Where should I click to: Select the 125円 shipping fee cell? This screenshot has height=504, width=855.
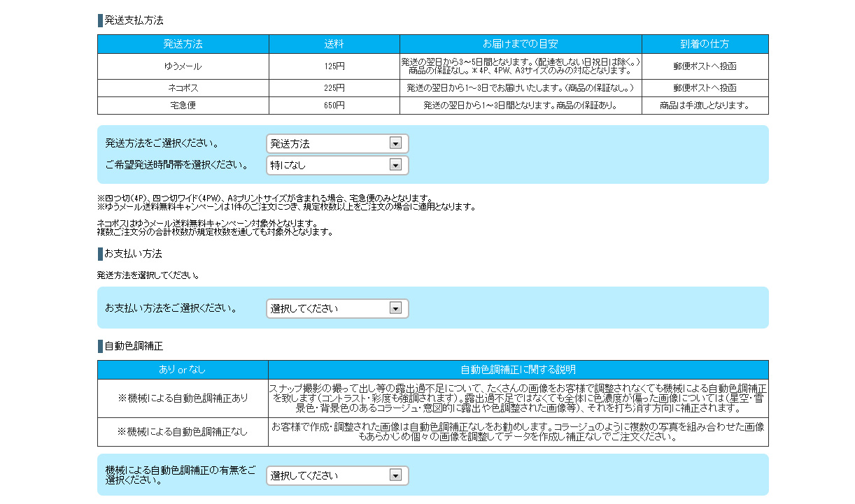click(x=334, y=66)
